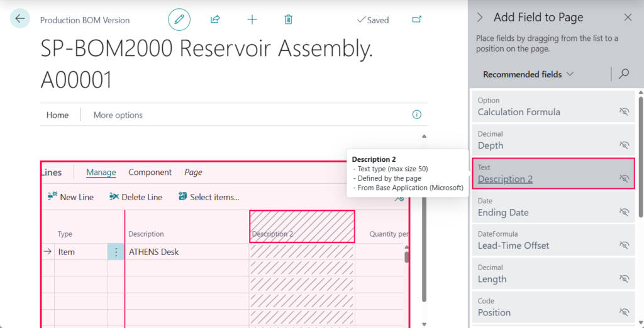Click the plus icon to create new
Image resolution: width=644 pixels, height=328 pixels.
point(252,20)
